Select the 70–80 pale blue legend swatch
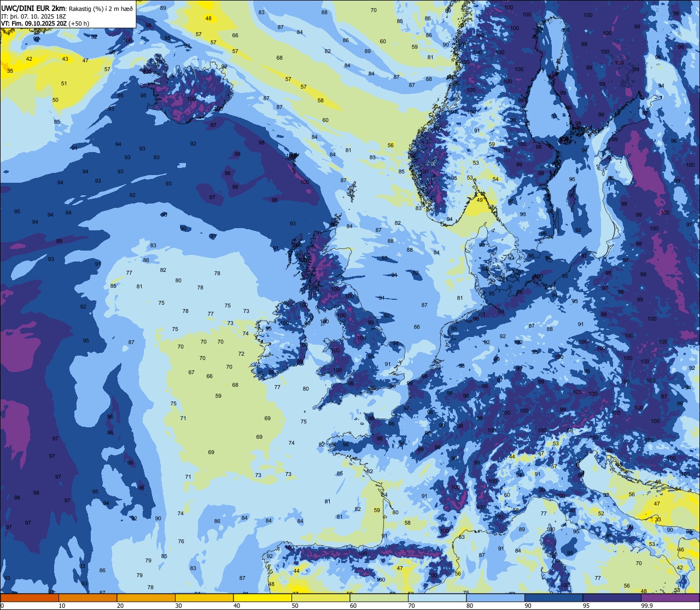This screenshot has height=610, width=700. click(437, 597)
